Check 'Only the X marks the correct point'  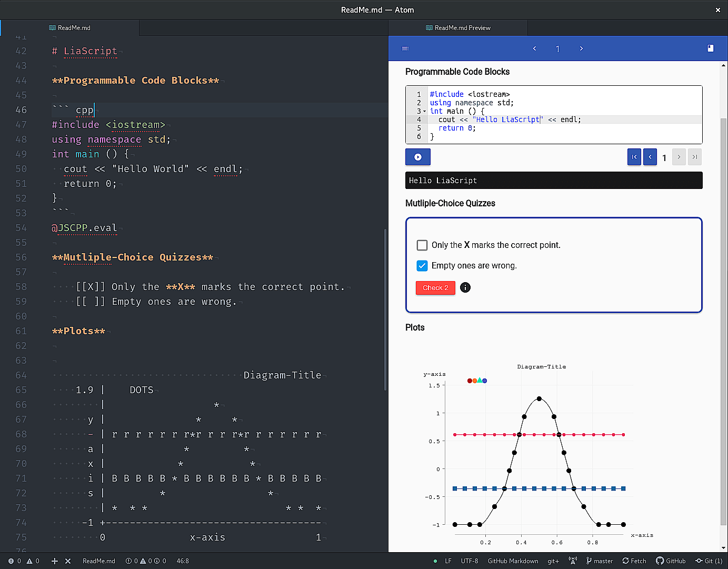[422, 245]
